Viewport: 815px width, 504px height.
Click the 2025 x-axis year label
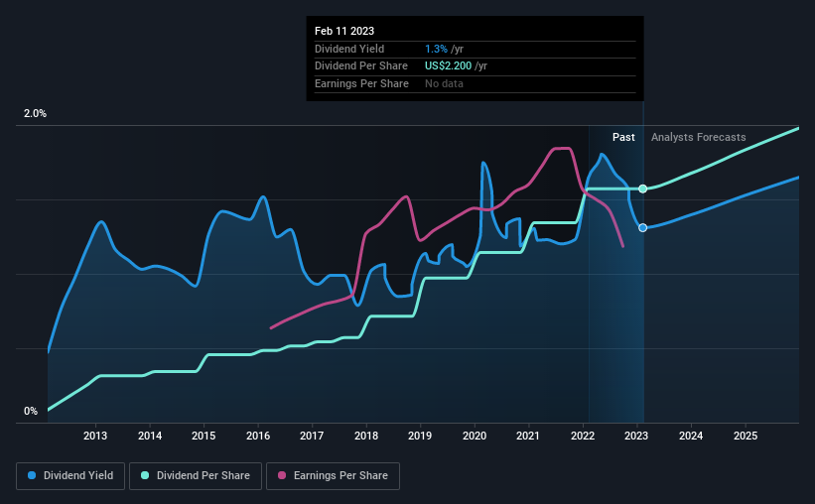tap(746, 436)
